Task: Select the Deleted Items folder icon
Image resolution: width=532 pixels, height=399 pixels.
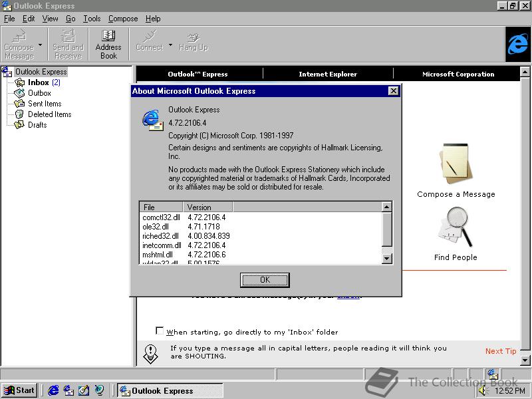Action: coord(19,114)
